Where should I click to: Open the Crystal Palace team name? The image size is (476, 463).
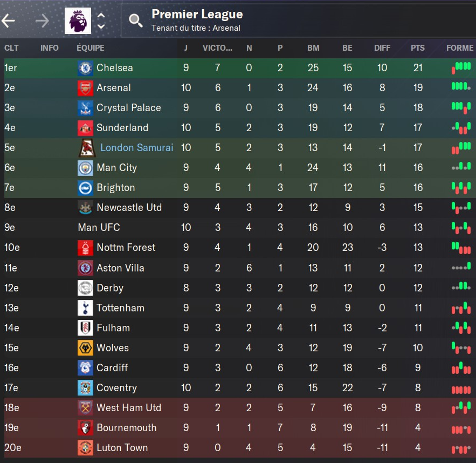(x=129, y=107)
